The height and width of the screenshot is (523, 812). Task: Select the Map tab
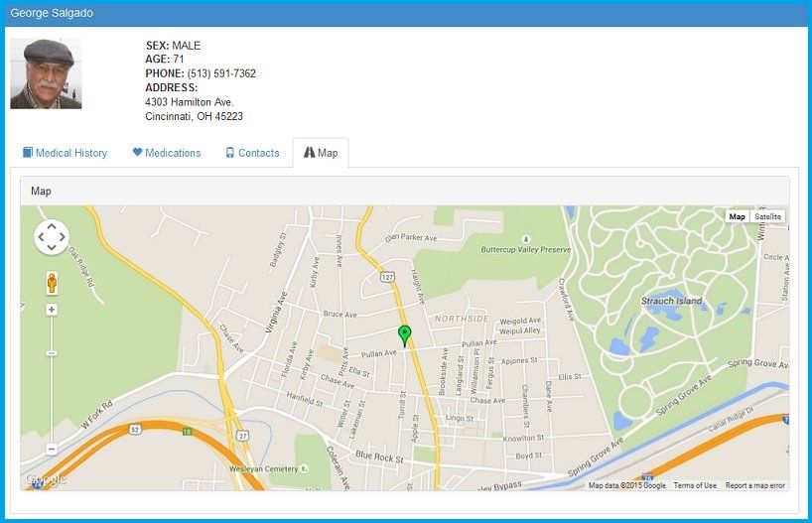pyautogui.click(x=321, y=153)
